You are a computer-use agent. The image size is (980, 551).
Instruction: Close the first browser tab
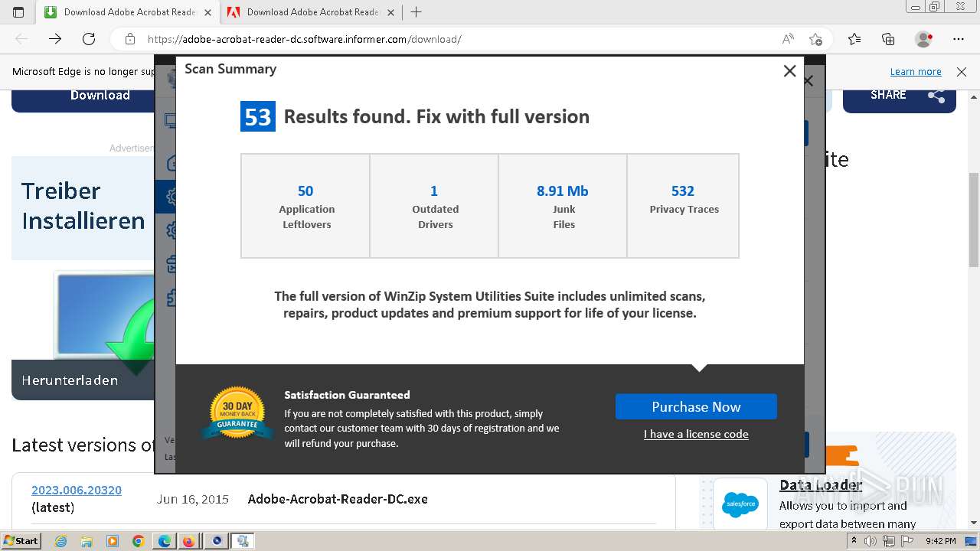click(x=207, y=12)
